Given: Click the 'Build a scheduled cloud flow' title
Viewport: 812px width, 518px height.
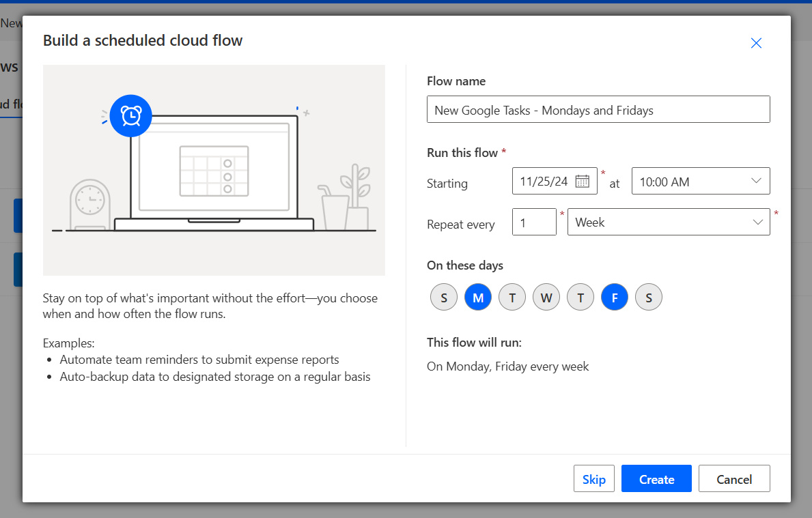Looking at the screenshot, I should click(143, 40).
